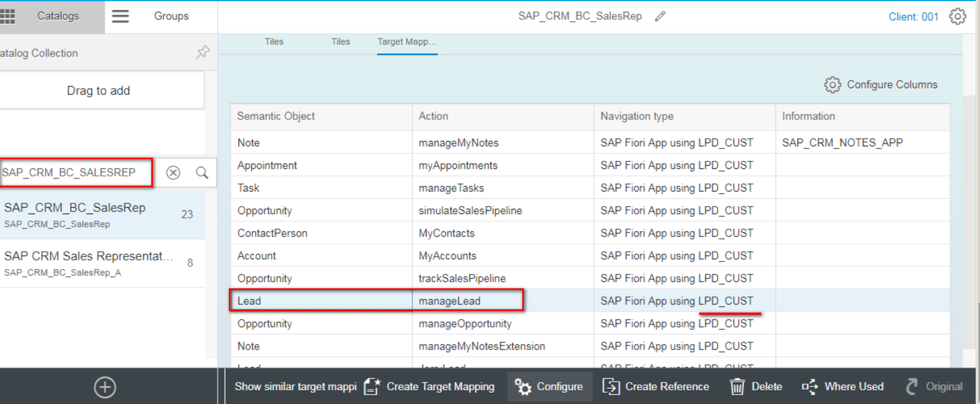This screenshot has width=980, height=404.
Task: Select the SAP_CRM_BC_SalesRep catalog item
Action: 102,215
